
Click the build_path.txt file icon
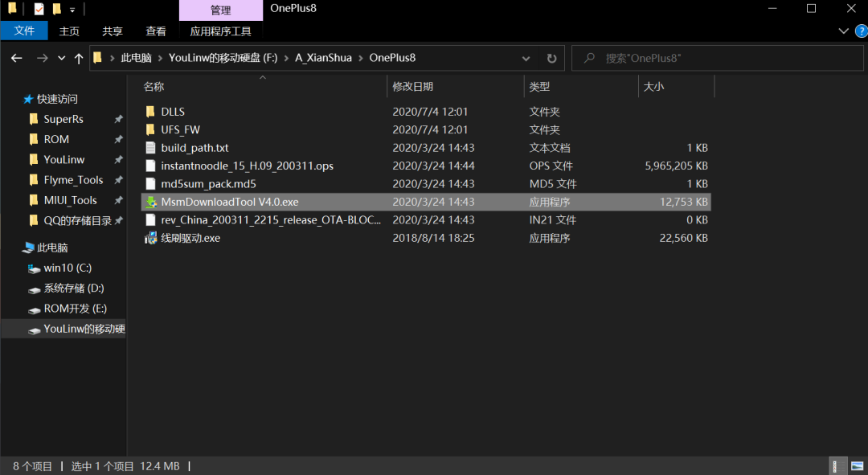click(150, 148)
